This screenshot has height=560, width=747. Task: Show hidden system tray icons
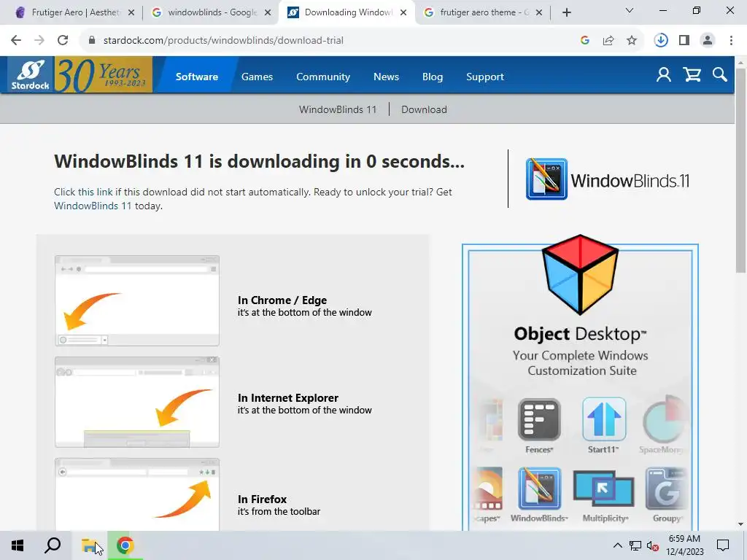pyautogui.click(x=617, y=545)
